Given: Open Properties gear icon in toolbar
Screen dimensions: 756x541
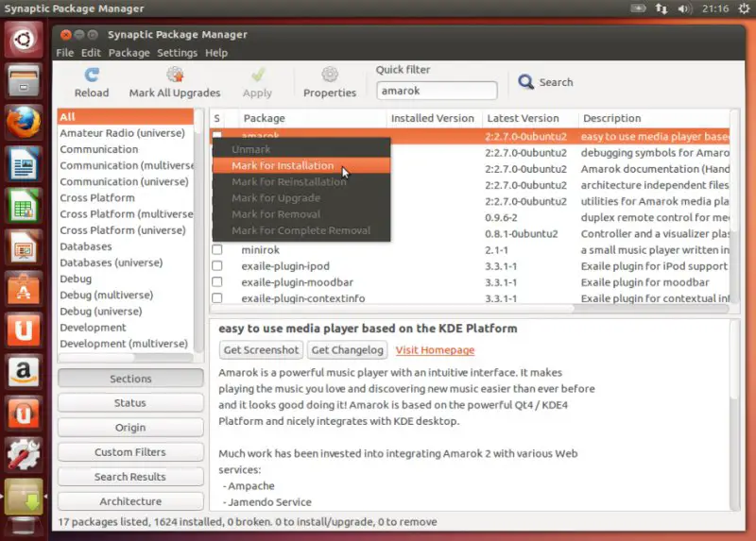Looking at the screenshot, I should 330,75.
